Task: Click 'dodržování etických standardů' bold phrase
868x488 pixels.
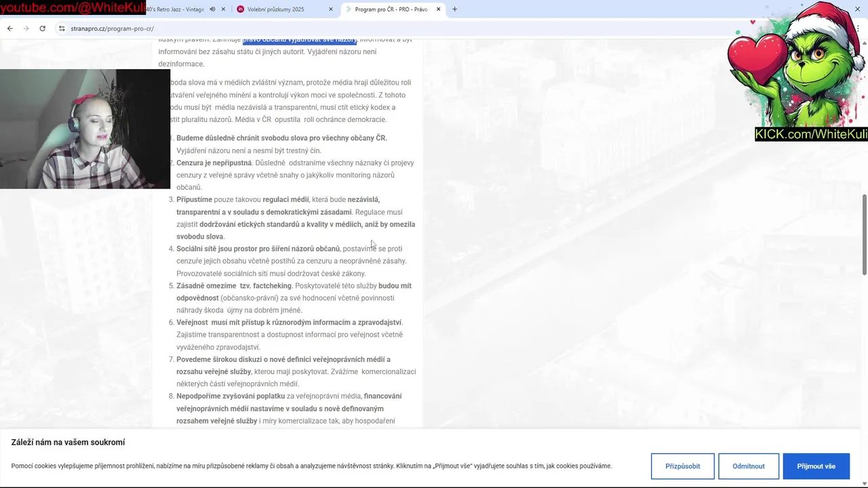Action: pos(249,224)
